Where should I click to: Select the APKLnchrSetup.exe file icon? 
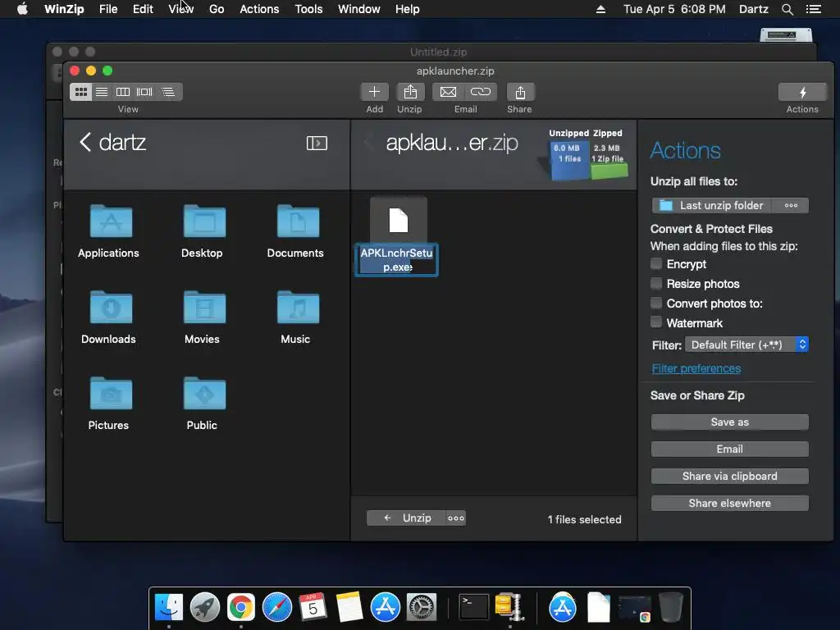(x=398, y=221)
